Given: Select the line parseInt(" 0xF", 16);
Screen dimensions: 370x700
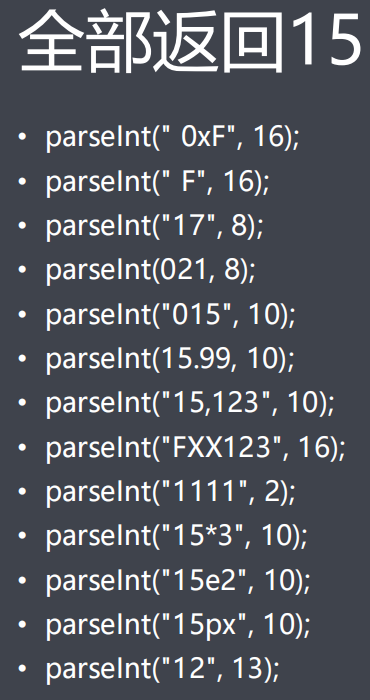Looking at the screenshot, I should (x=172, y=138).
